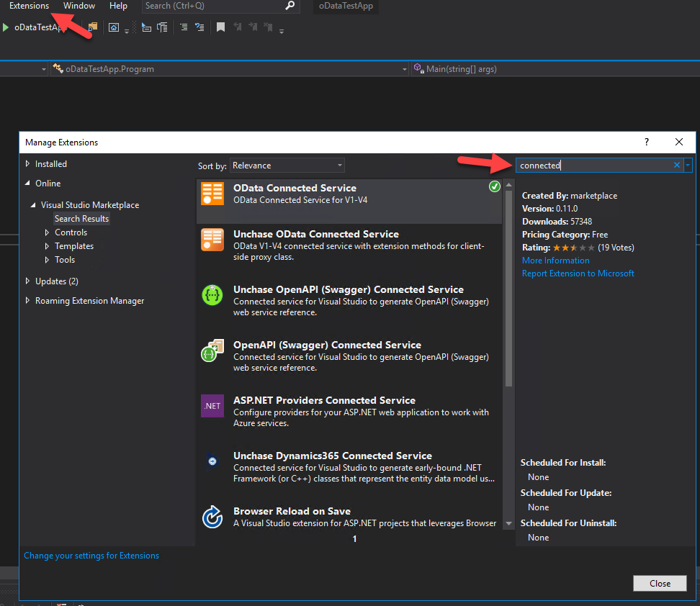The width and height of the screenshot is (700, 606).
Task: Expand the Controls tree node
Action: coord(48,232)
